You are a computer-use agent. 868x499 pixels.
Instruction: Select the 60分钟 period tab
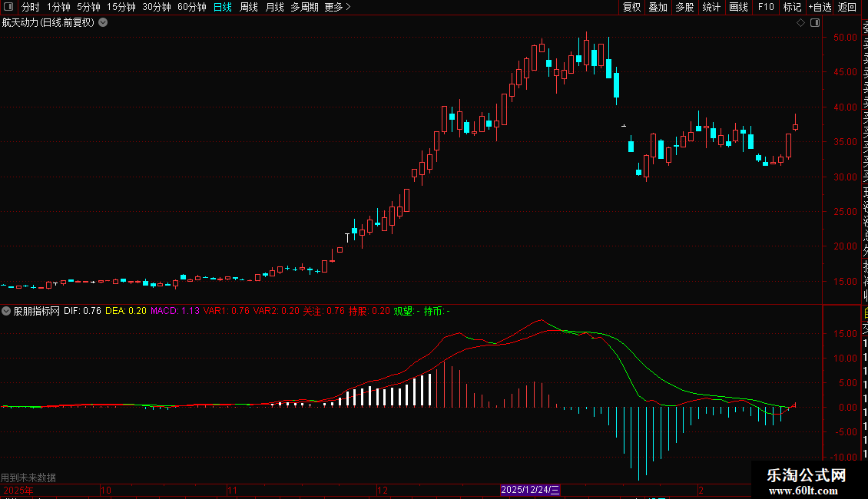[x=192, y=7]
